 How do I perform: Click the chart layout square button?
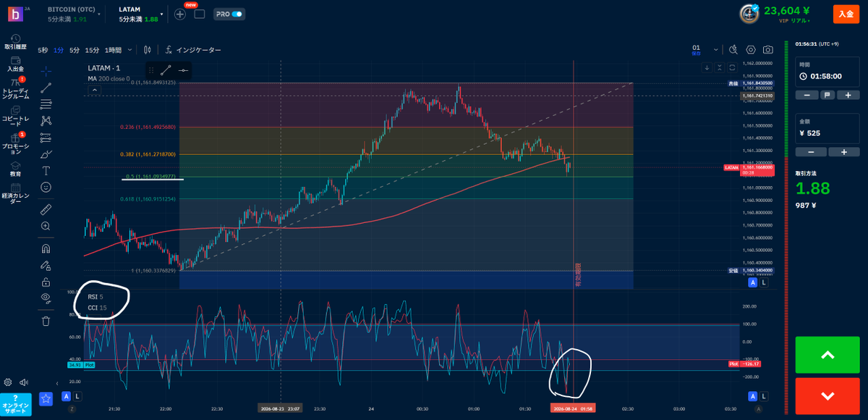(200, 14)
